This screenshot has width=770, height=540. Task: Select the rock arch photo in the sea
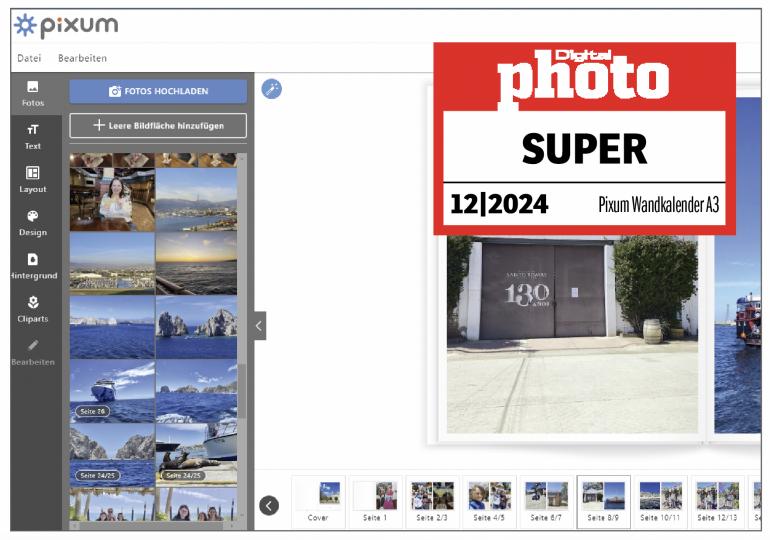tap(196, 327)
